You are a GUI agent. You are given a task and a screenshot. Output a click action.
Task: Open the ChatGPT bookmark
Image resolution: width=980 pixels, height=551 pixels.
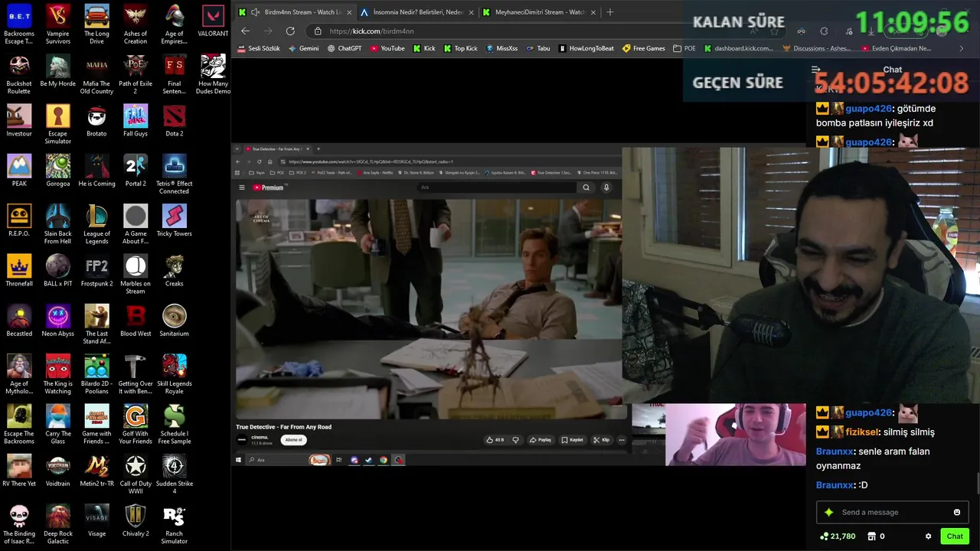344,48
